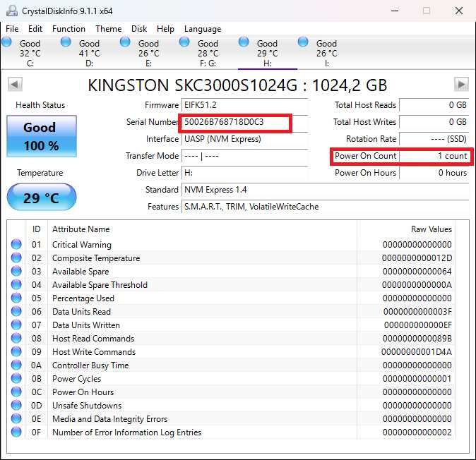Select drive F: G: tab
The image size is (476, 460).
click(x=208, y=53)
